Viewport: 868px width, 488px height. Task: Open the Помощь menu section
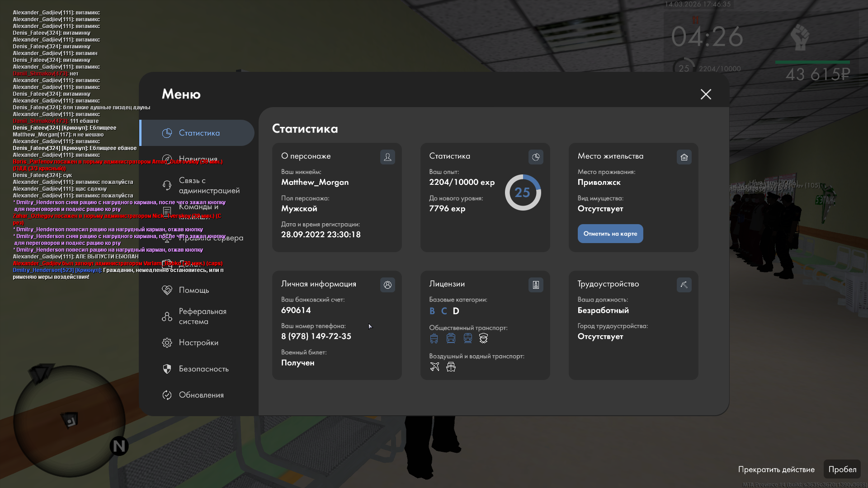pos(193,290)
